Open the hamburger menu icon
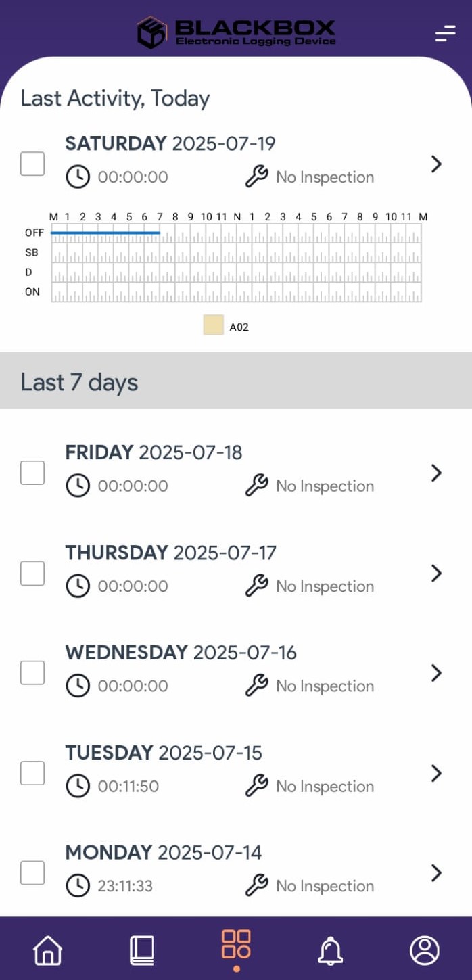Viewport: 472px width, 980px height. pyautogui.click(x=445, y=34)
